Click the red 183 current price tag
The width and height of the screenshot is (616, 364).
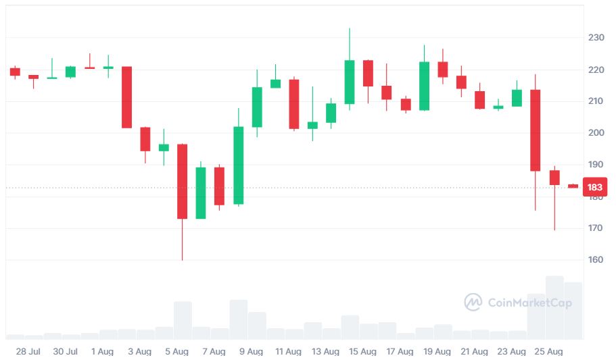pyautogui.click(x=595, y=187)
